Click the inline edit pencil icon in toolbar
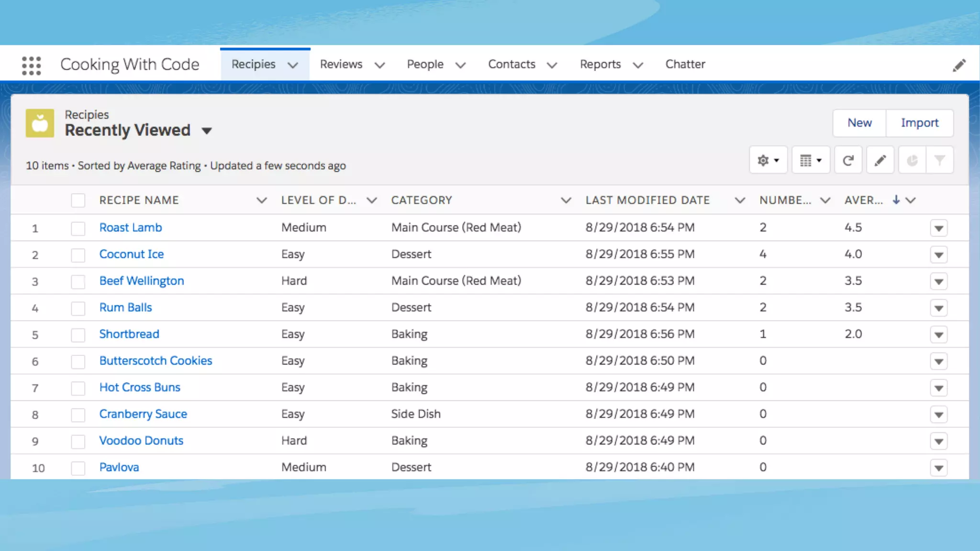The image size is (980, 551). point(880,160)
